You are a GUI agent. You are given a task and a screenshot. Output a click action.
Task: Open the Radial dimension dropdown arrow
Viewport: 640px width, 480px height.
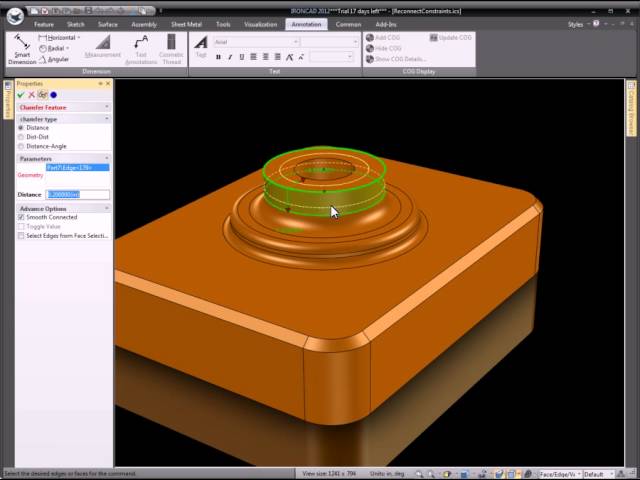(67, 48)
